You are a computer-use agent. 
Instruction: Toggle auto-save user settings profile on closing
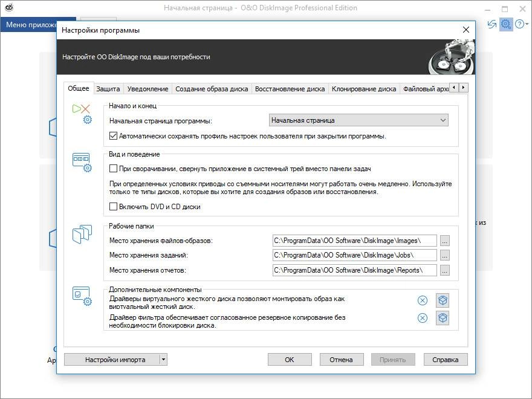113,136
